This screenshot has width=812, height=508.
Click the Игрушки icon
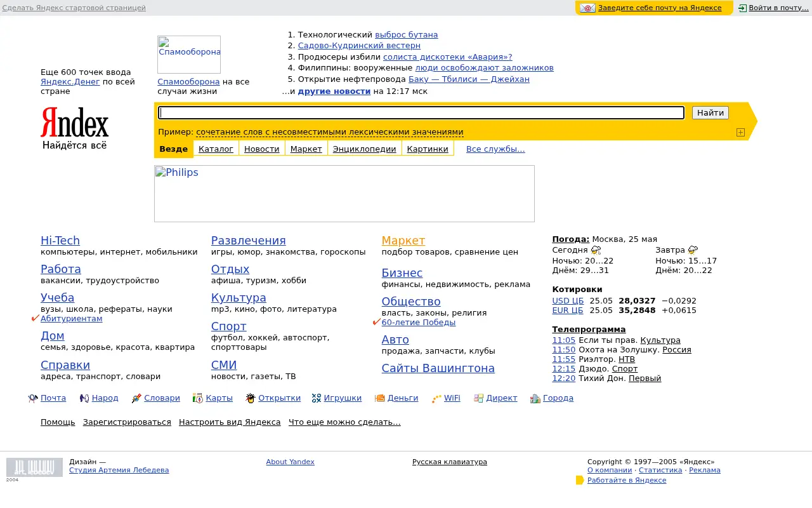click(317, 399)
